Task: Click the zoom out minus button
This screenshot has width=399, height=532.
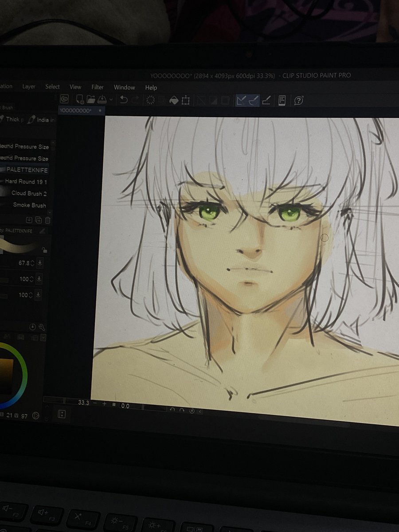Action: 95,403
